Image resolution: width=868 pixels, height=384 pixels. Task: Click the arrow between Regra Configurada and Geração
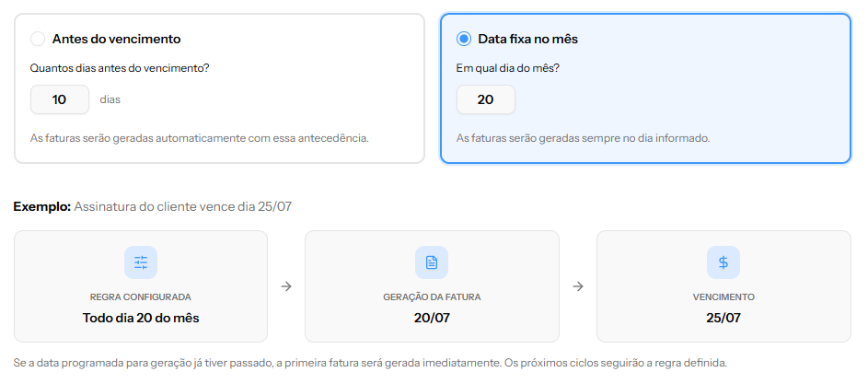[x=286, y=286]
